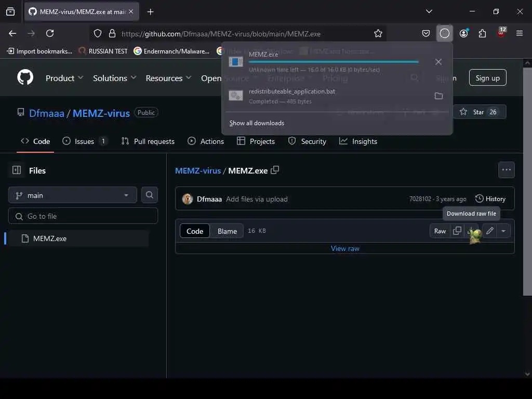Star the MEMZ-virus repository

coord(480,112)
